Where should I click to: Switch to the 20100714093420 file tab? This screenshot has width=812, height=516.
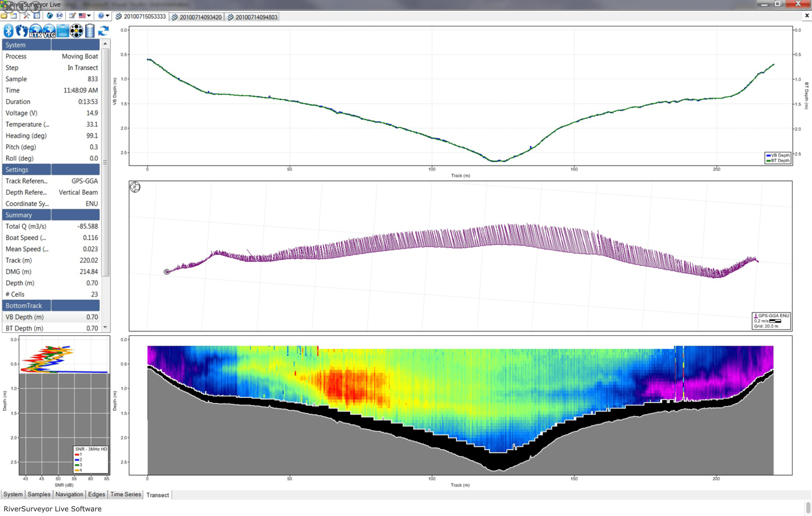pyautogui.click(x=197, y=17)
